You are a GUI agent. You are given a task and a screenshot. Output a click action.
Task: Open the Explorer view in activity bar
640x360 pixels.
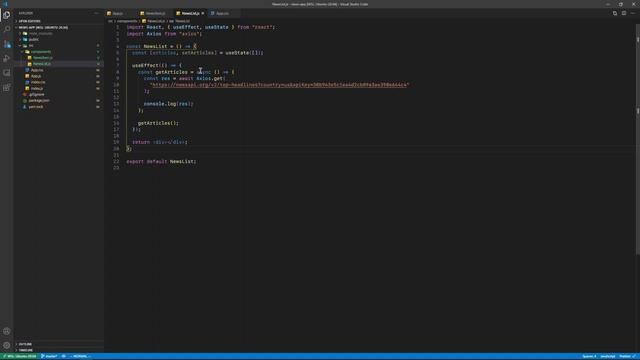point(7,15)
